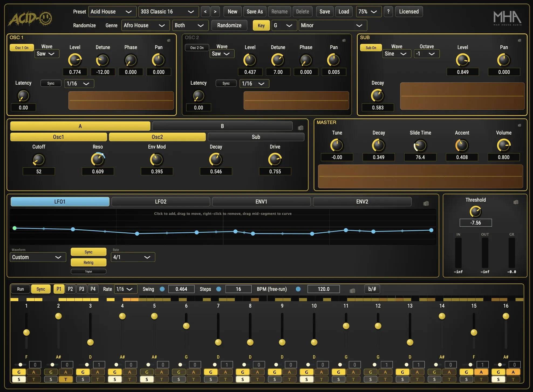Click the green start node of LFO curve

15,228
